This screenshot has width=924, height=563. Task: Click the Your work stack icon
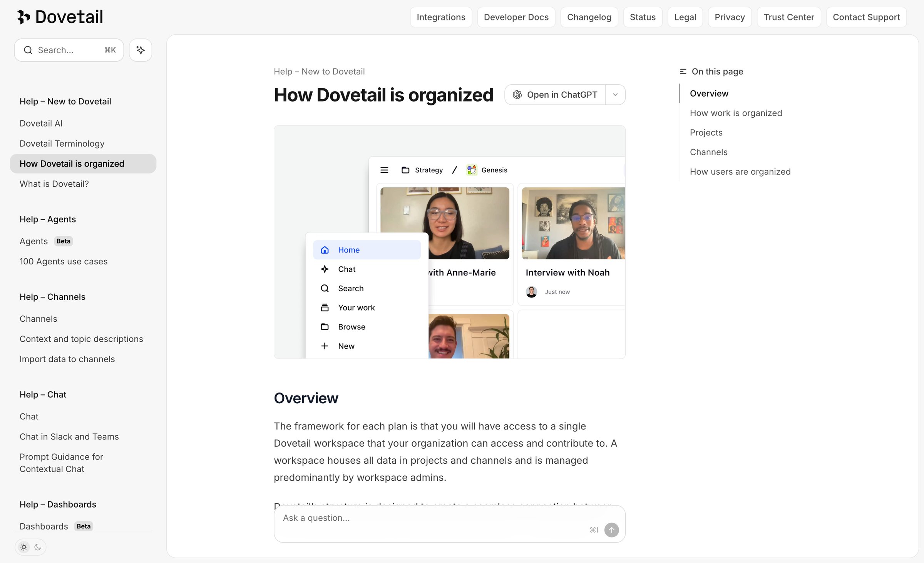click(x=325, y=307)
